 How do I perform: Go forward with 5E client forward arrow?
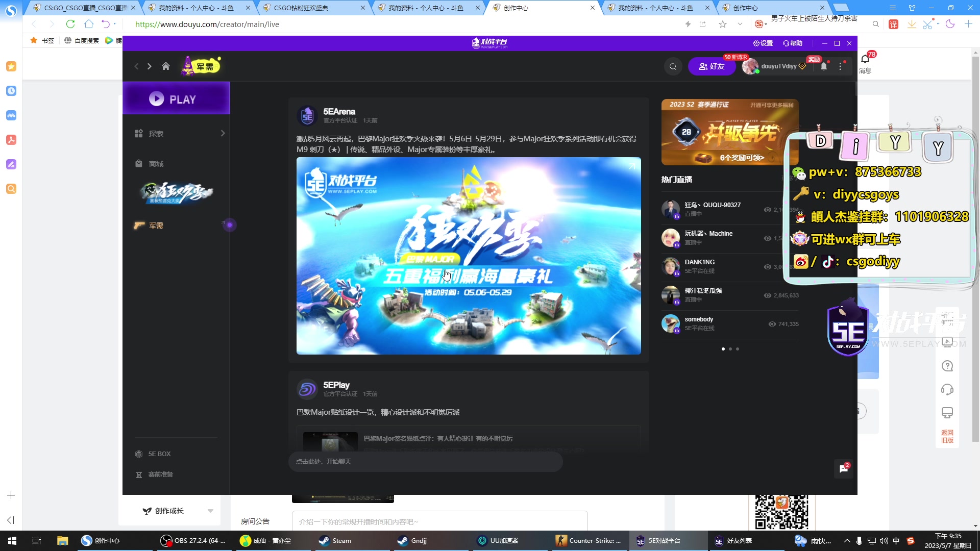[x=150, y=66]
